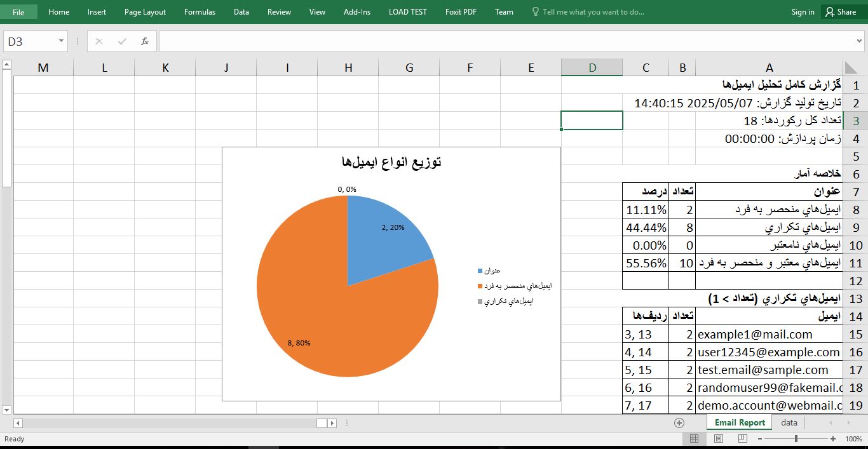Select column M header
The image size is (868, 449).
coord(43,67)
